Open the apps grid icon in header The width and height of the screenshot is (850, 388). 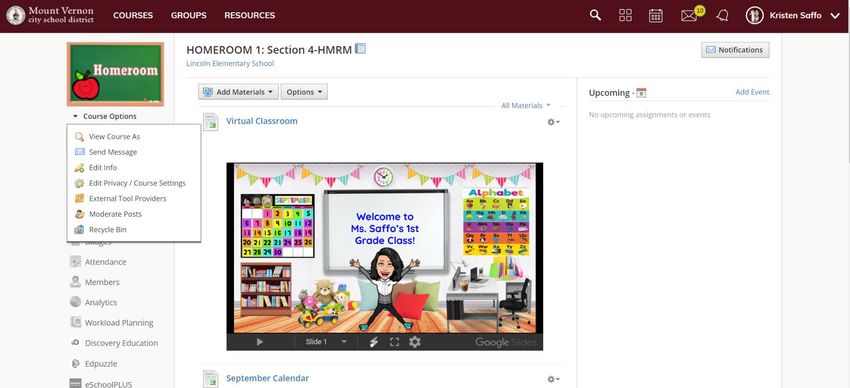(x=625, y=15)
